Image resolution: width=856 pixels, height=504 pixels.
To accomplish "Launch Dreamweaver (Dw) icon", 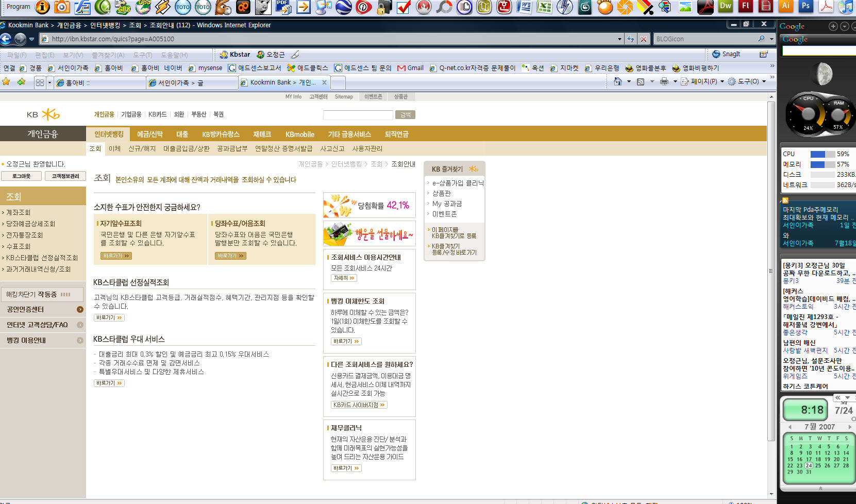I will click(726, 7).
